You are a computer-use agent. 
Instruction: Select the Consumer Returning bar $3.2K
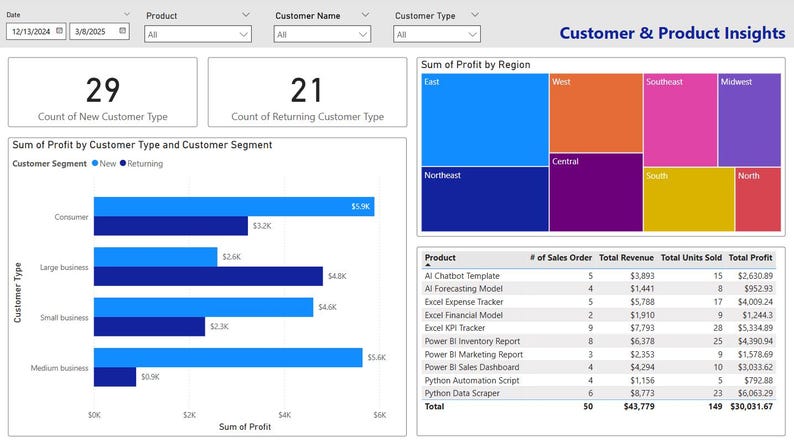point(171,226)
